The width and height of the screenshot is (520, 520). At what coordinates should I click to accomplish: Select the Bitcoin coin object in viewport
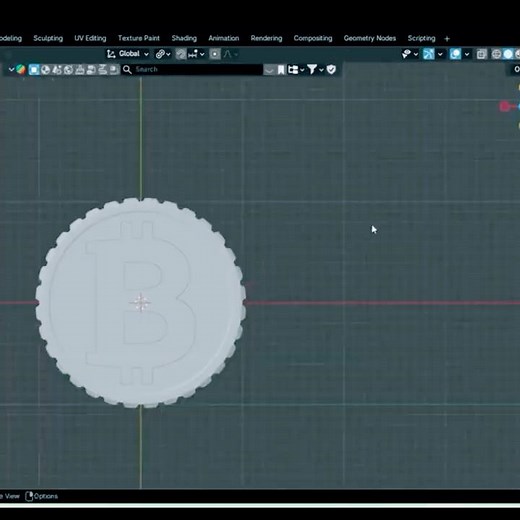click(x=141, y=302)
